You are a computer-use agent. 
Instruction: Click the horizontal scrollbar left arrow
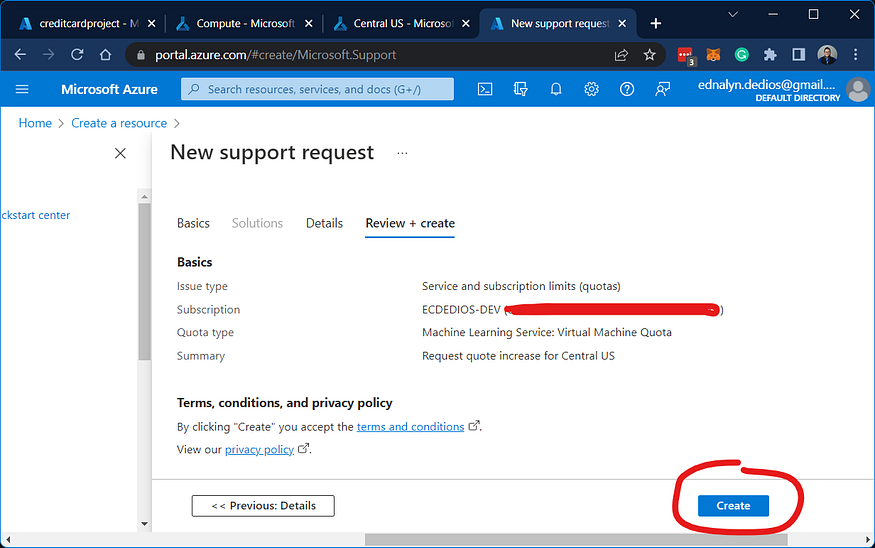click(8, 540)
